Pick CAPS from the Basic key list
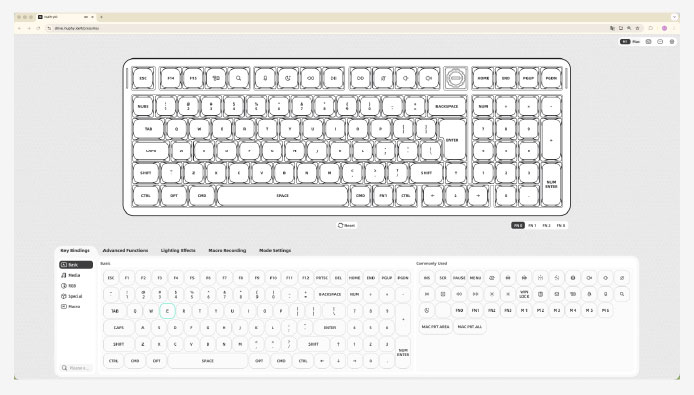Screen dimensions: 694x395 pyautogui.click(x=119, y=328)
